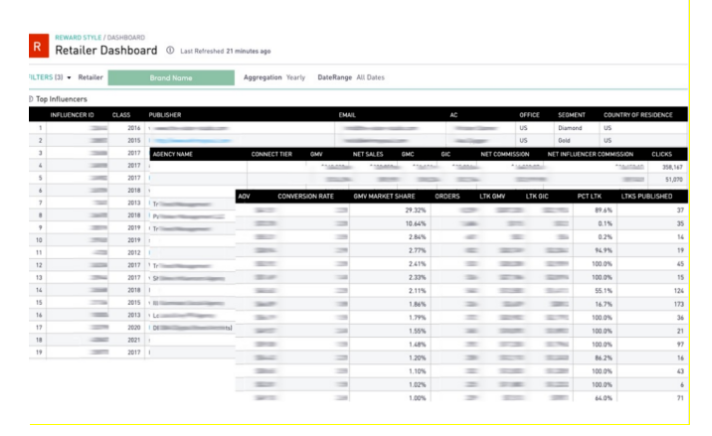Sort by NET INFLUENCER COMMISSION header
The width and height of the screenshot is (712, 436).
click(x=590, y=154)
